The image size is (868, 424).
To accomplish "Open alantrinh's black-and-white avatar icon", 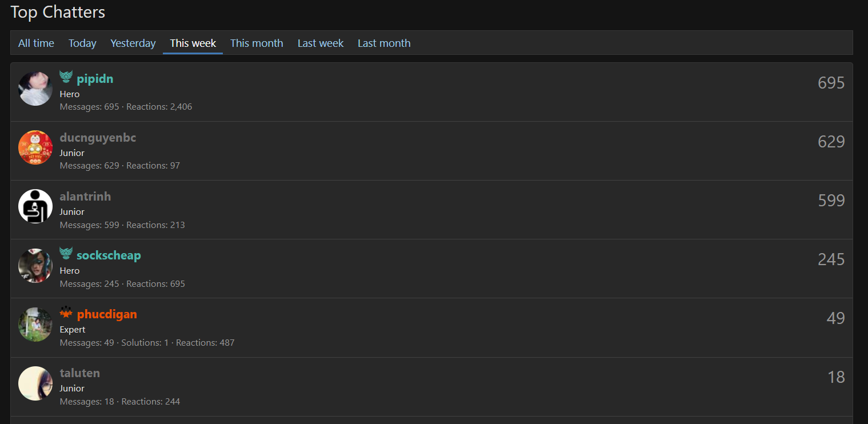I will coord(35,206).
